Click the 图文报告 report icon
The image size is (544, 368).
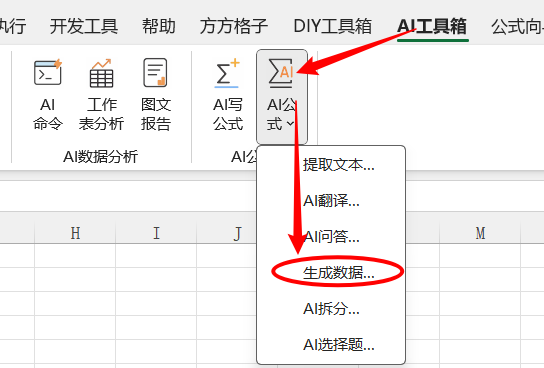[x=155, y=73]
